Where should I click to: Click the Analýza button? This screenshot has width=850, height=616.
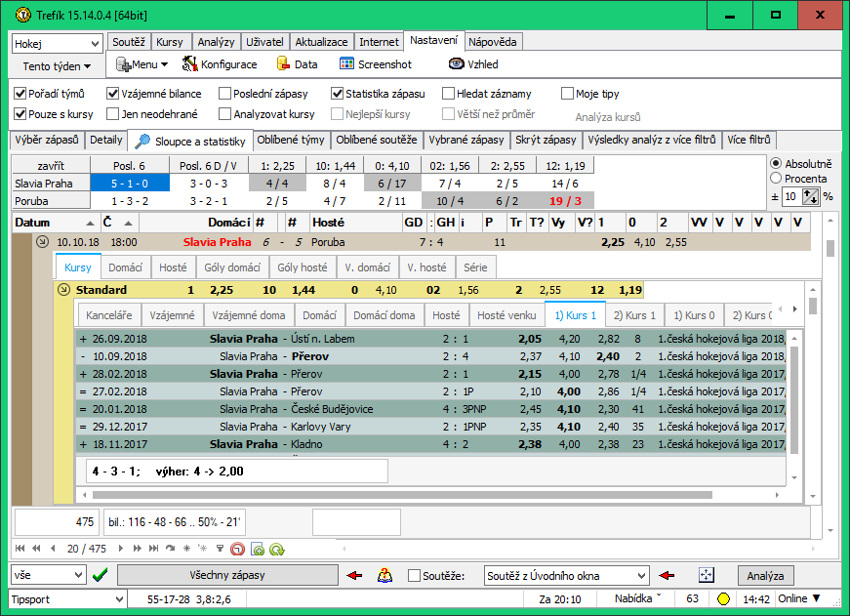(x=765, y=575)
